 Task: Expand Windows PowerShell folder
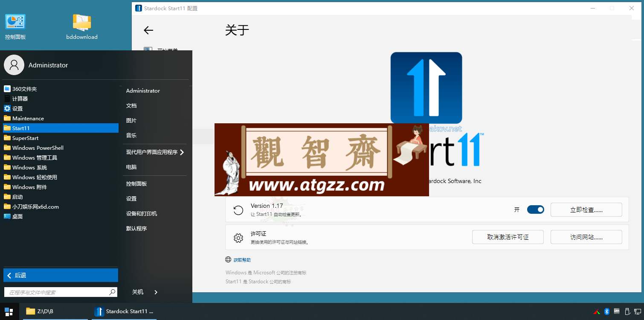click(61, 148)
